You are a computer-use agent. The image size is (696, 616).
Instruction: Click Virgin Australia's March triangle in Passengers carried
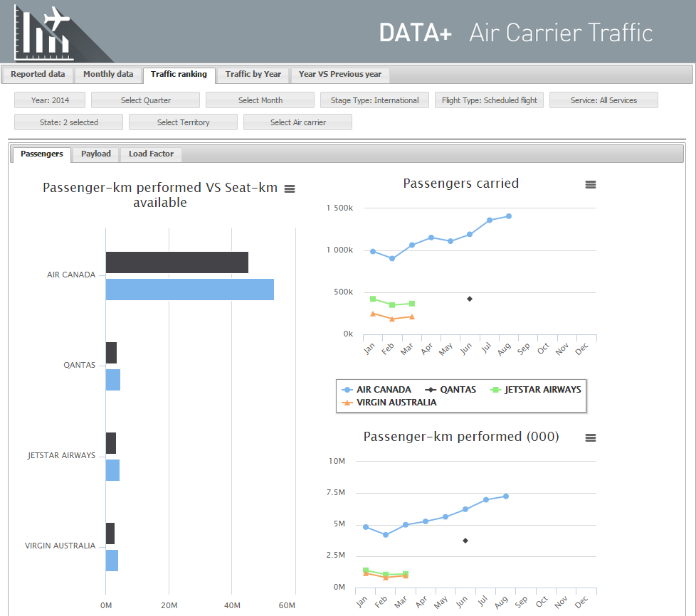[x=412, y=317]
